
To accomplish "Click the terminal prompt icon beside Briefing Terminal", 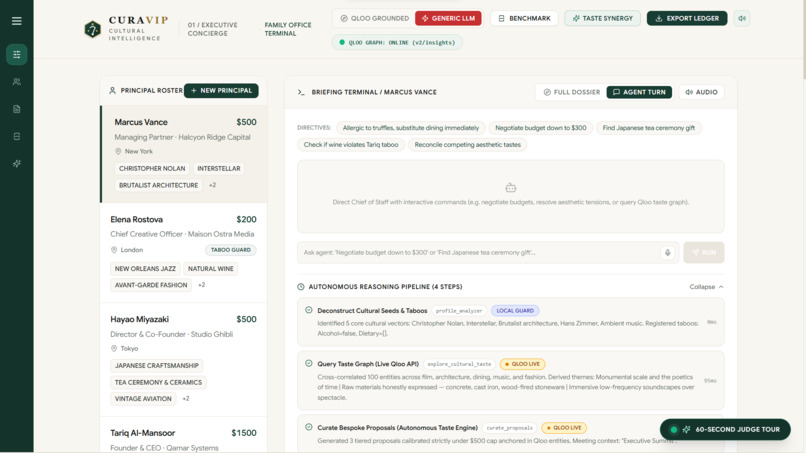I will (x=301, y=92).
